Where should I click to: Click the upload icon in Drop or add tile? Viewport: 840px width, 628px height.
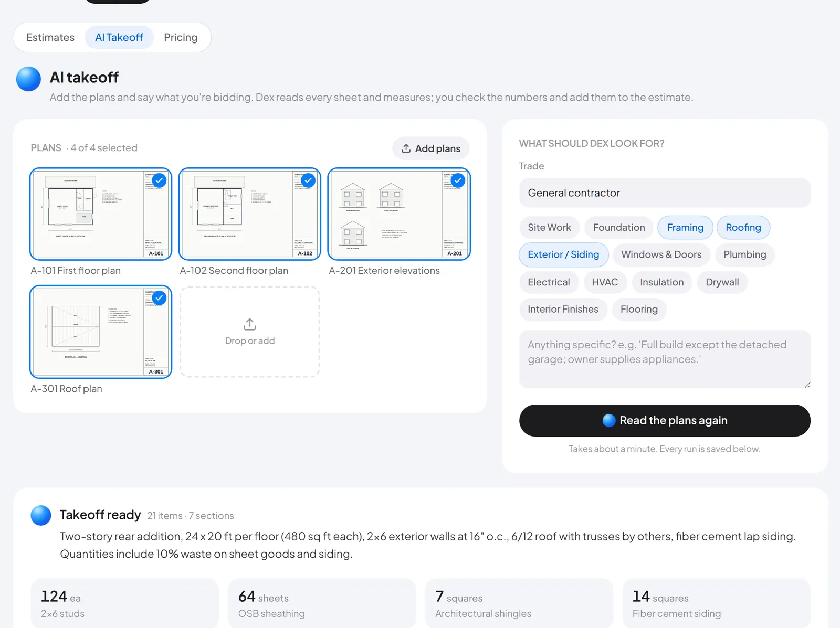pos(250,324)
